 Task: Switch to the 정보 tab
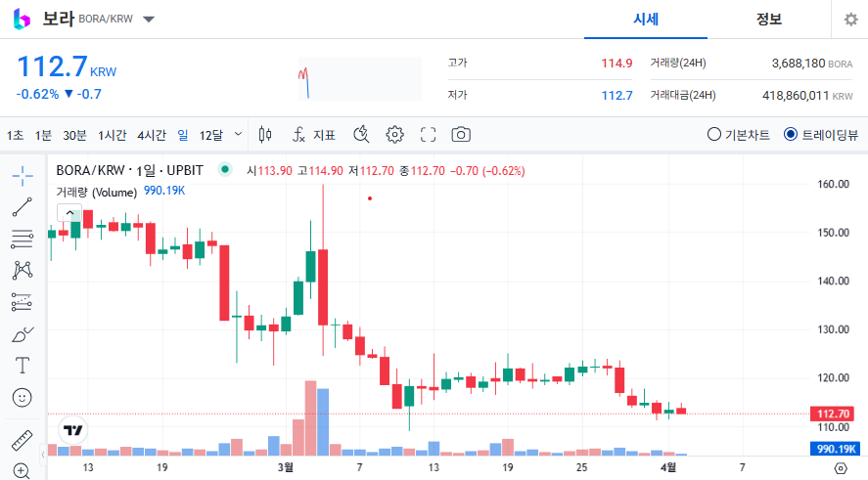tap(769, 20)
